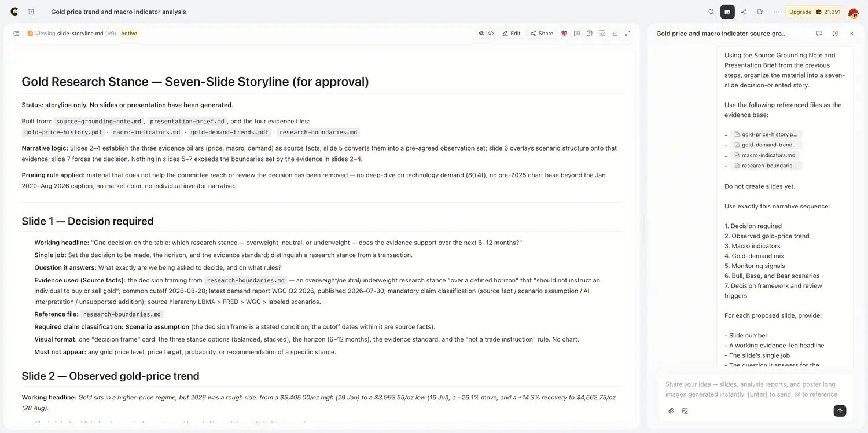Screen dimensions: 868x433
Task: Toggle the chat panel button
Action: (x=727, y=12)
